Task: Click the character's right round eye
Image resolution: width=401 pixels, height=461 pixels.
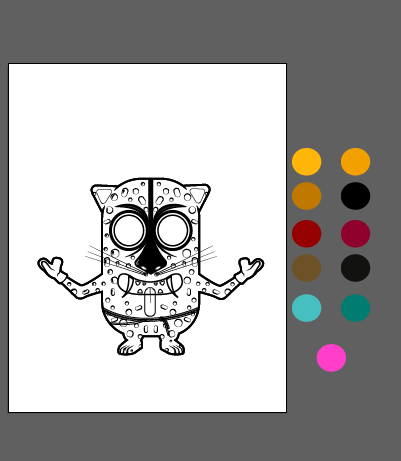Action: (x=173, y=231)
